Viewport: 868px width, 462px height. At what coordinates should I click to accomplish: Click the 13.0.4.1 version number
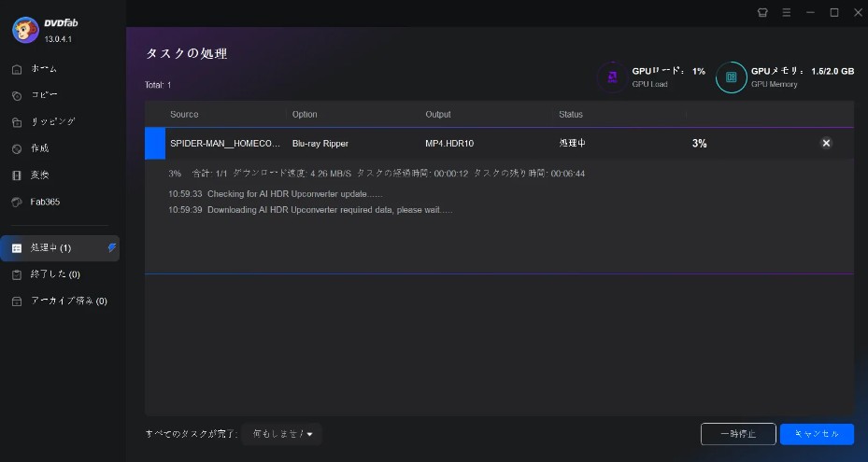pos(58,39)
